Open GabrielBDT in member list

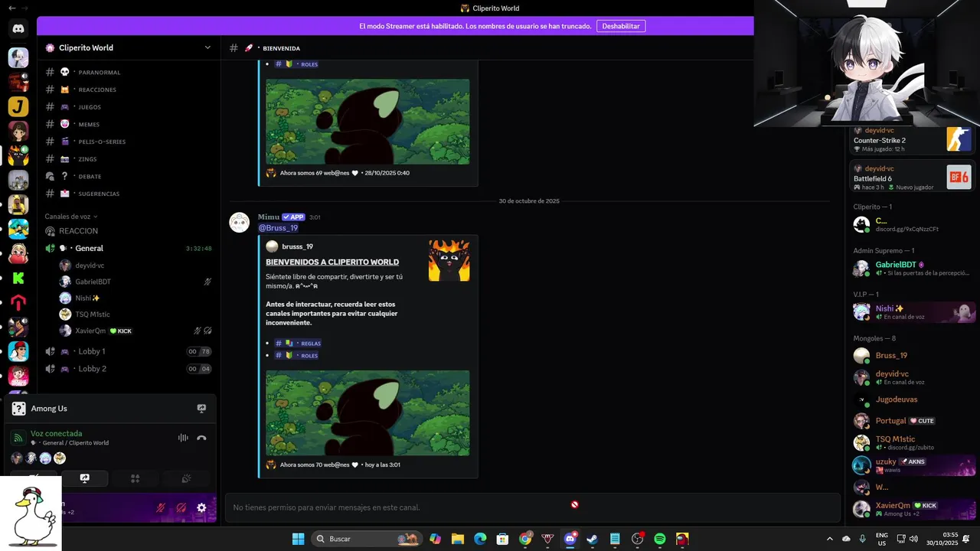coord(913,268)
